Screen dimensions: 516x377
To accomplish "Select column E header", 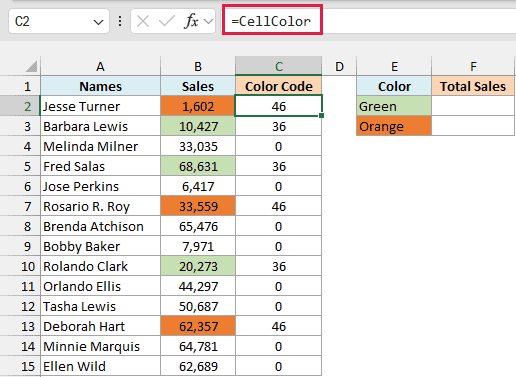I will [394, 66].
